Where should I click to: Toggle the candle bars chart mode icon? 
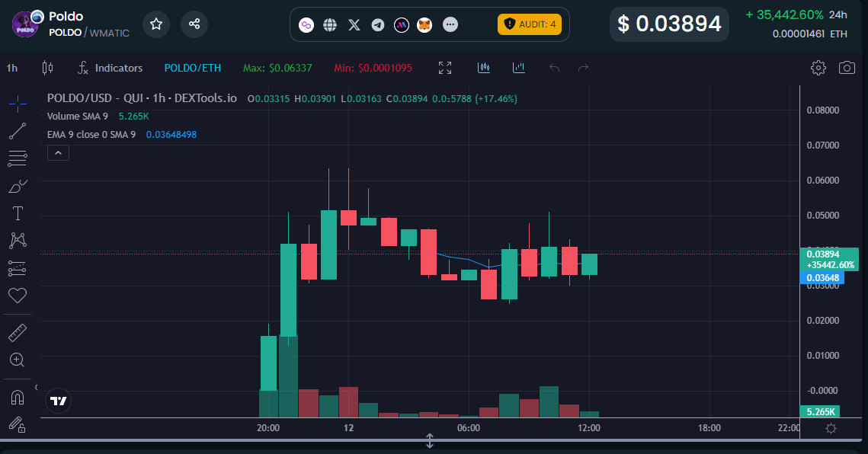[484, 68]
